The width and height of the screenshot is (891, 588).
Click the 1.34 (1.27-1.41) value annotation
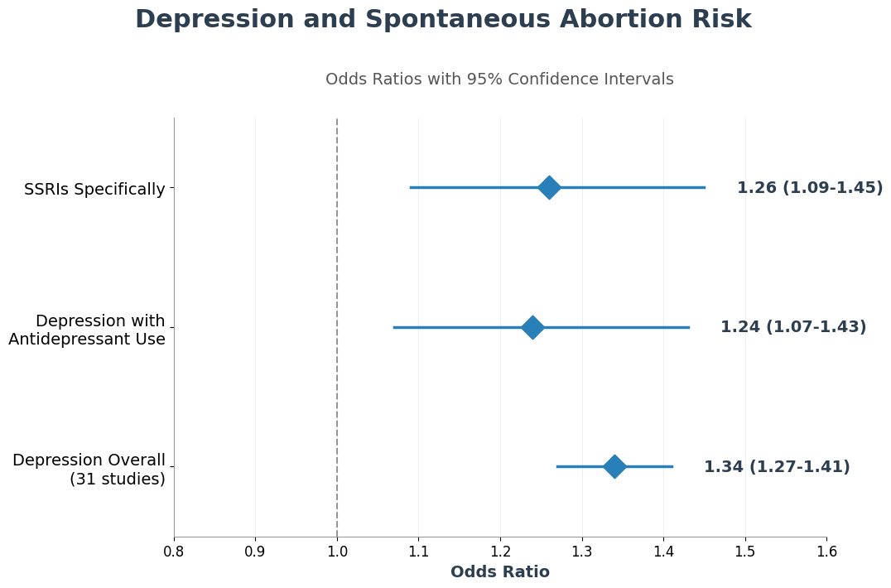(776, 467)
